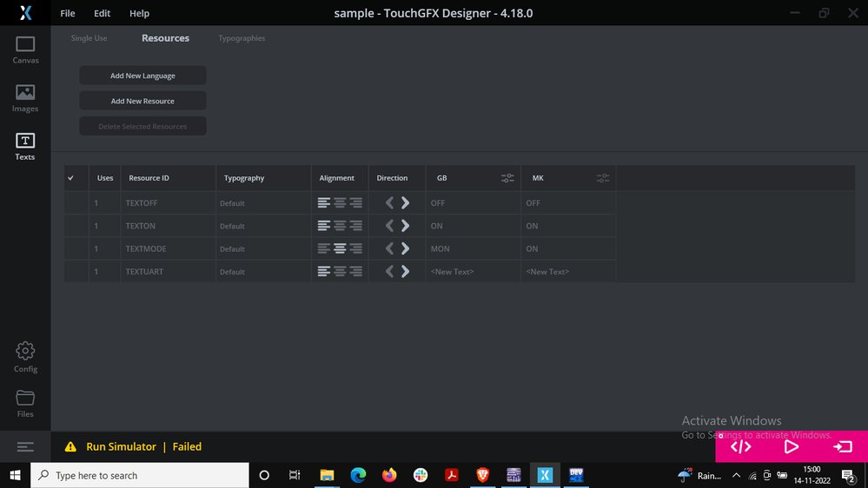This screenshot has height=488, width=868.
Task: Open Typography dropdown for TEXTOFF
Action: (x=263, y=203)
